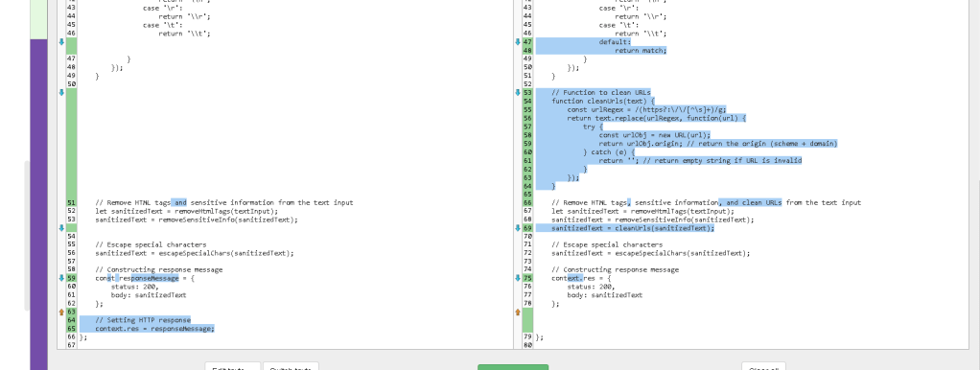The image size is (980, 370).
Task: Click 'context.res = responseMessage;' on left pane
Action: point(154,329)
